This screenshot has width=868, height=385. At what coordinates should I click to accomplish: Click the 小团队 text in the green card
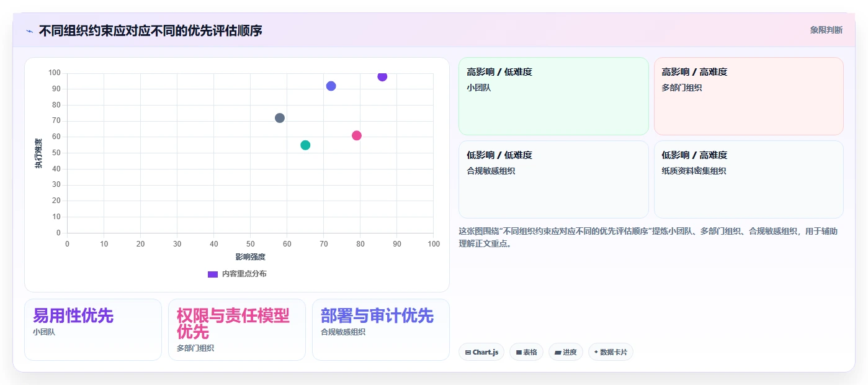coord(479,88)
